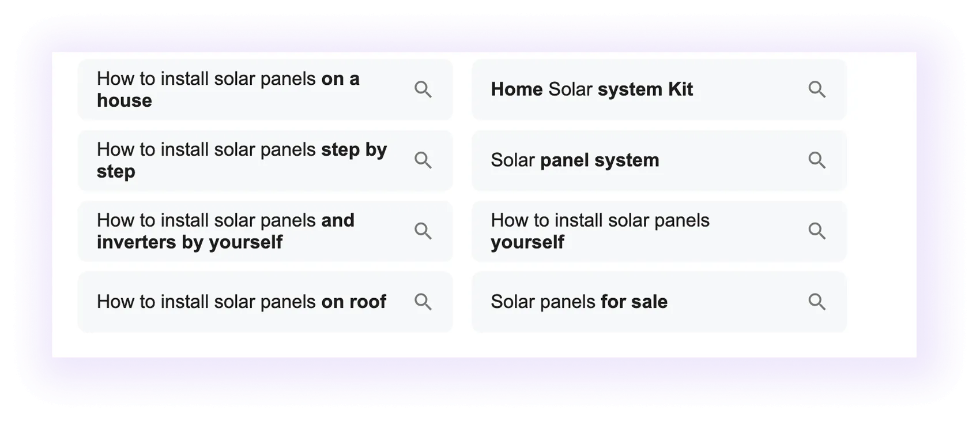Click the magnifier for 'and inverters by yourself' suggestion

(424, 231)
